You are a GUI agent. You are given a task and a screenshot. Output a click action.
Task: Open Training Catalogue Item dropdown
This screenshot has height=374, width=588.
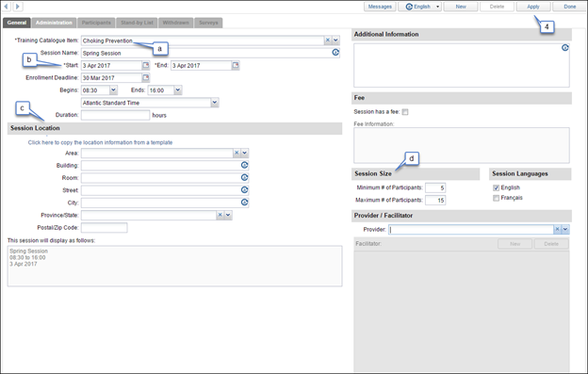(335, 41)
